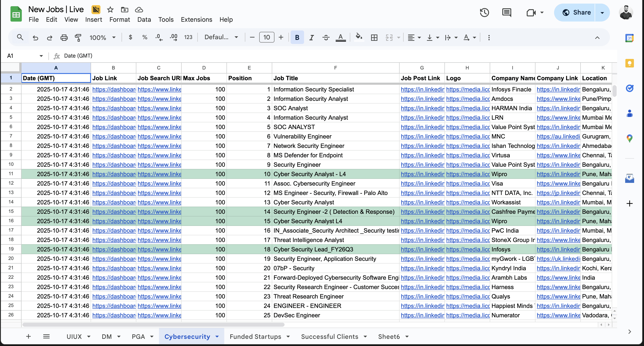
Task: Open the Default font family dropdown
Action: click(221, 37)
